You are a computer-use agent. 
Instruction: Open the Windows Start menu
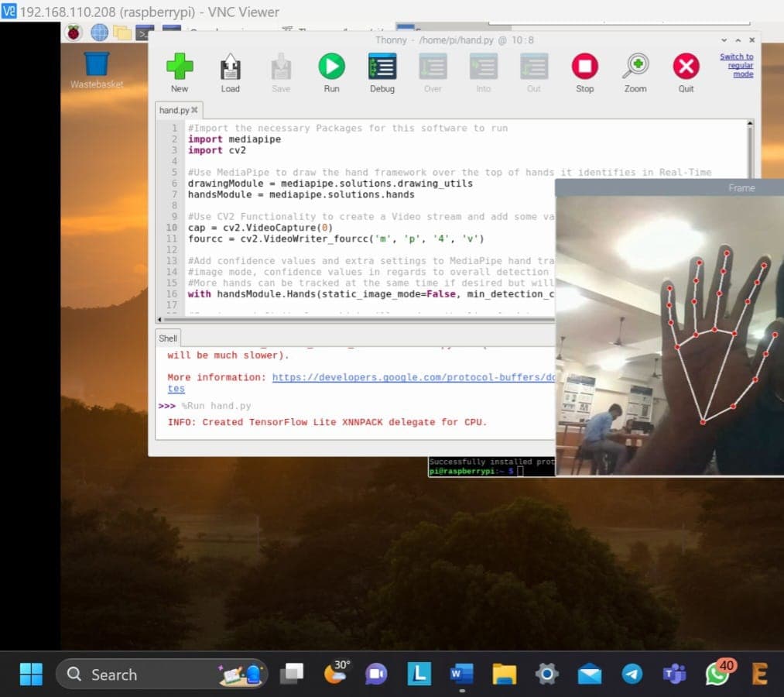(x=31, y=674)
